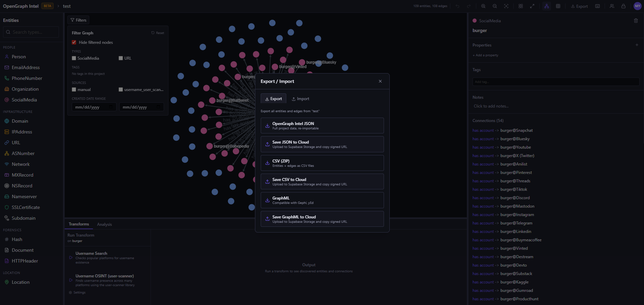Delete entity with trash icon
The image size is (644, 305).
click(x=636, y=21)
